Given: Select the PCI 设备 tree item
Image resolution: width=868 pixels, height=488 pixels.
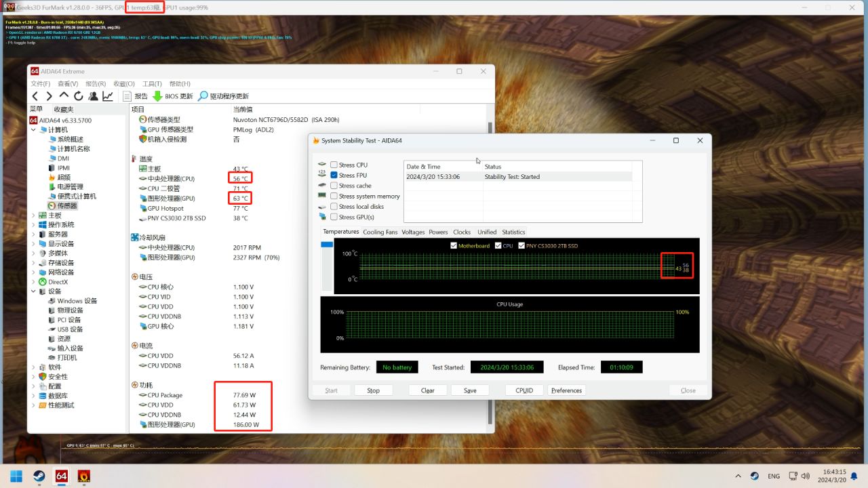Looking at the screenshot, I should pyautogui.click(x=64, y=319).
